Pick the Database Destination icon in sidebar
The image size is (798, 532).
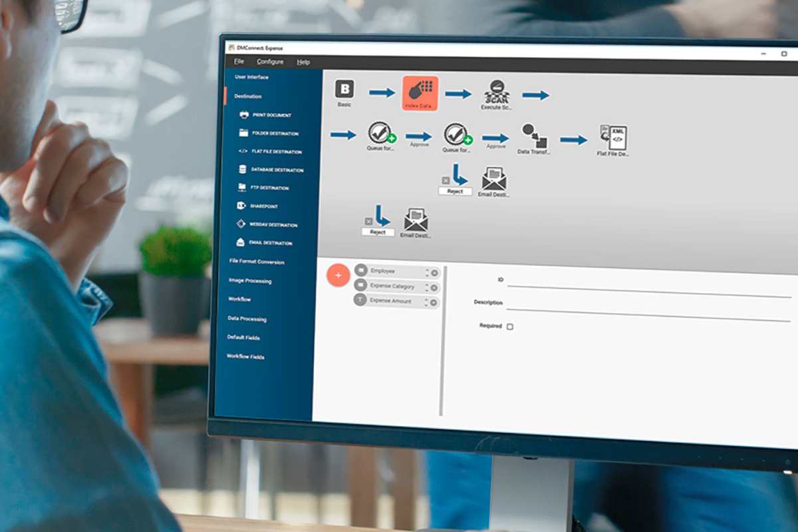tap(243, 170)
